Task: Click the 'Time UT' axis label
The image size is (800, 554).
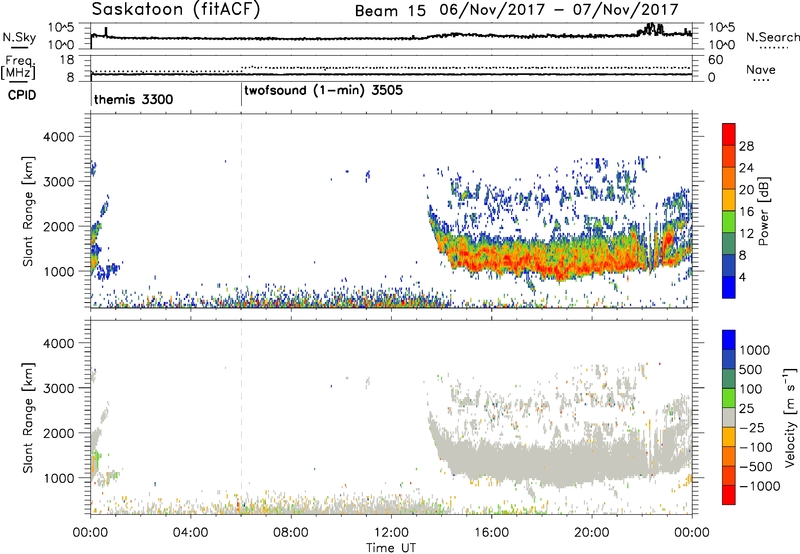Action: coord(391,548)
